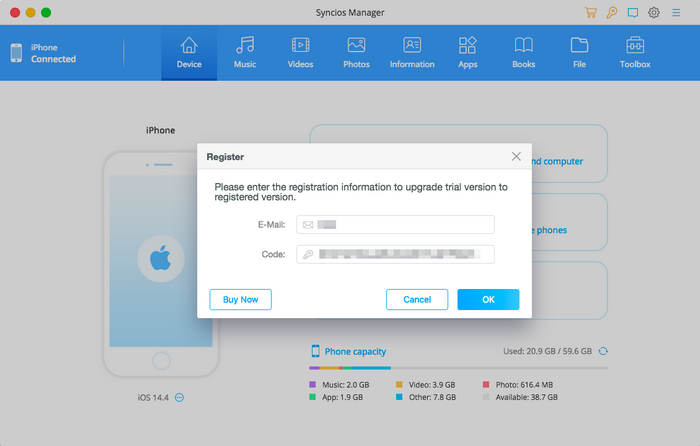Click the 'iPhone Connected' status text
Image resolution: width=700 pixels, height=446 pixels.
(53, 53)
